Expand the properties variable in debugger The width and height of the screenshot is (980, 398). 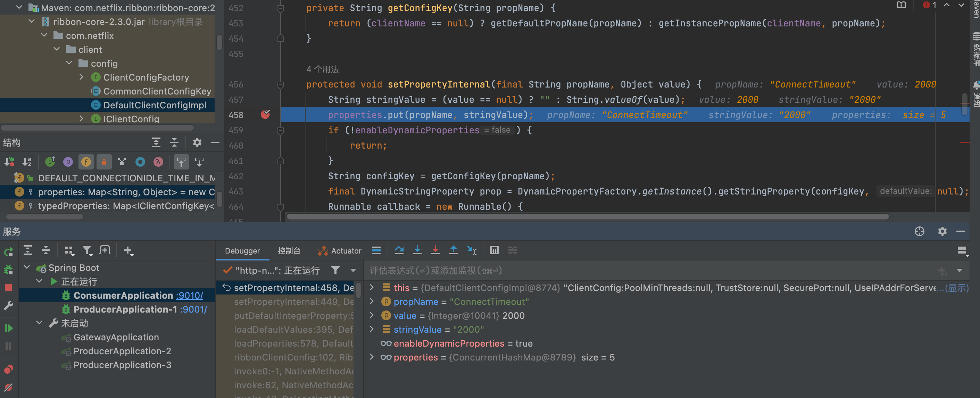pos(372,357)
